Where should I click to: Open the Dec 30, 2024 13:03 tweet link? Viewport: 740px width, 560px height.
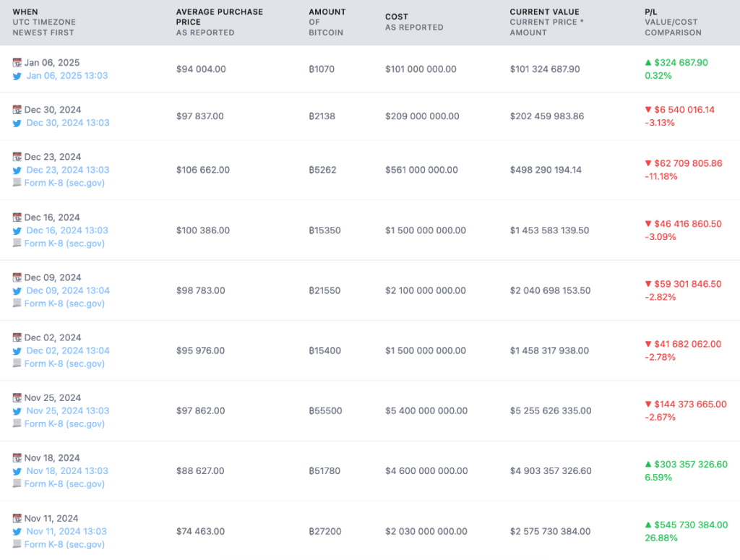pyautogui.click(x=68, y=123)
